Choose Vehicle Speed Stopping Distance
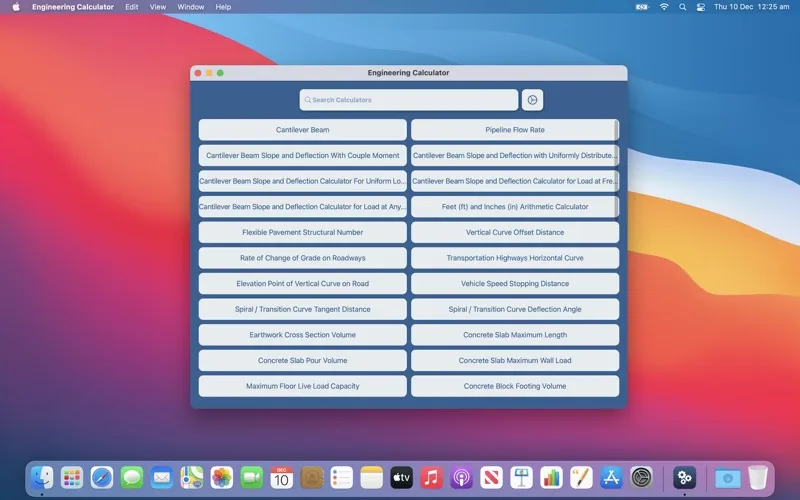This screenshot has width=800, height=500. pos(514,284)
